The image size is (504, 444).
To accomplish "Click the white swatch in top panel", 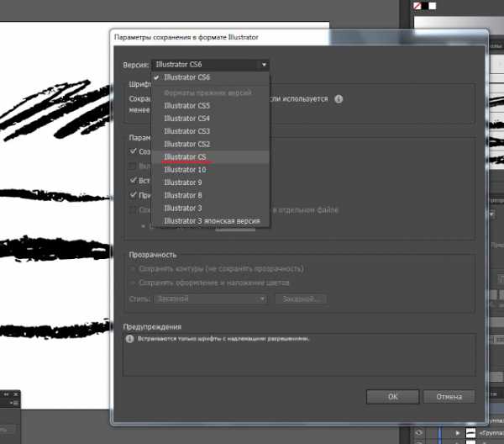I will tap(433, 6).
